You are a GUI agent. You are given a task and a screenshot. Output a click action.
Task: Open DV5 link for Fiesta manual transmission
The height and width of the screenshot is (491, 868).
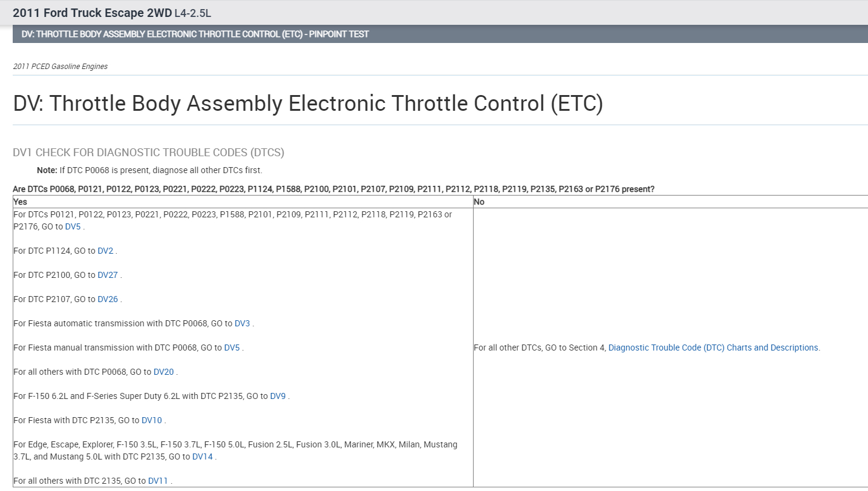pos(232,348)
